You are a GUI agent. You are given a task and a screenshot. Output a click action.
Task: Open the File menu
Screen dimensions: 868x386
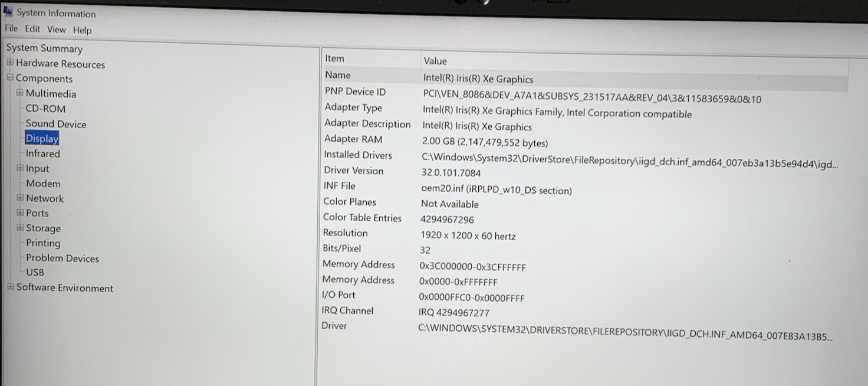click(x=11, y=28)
